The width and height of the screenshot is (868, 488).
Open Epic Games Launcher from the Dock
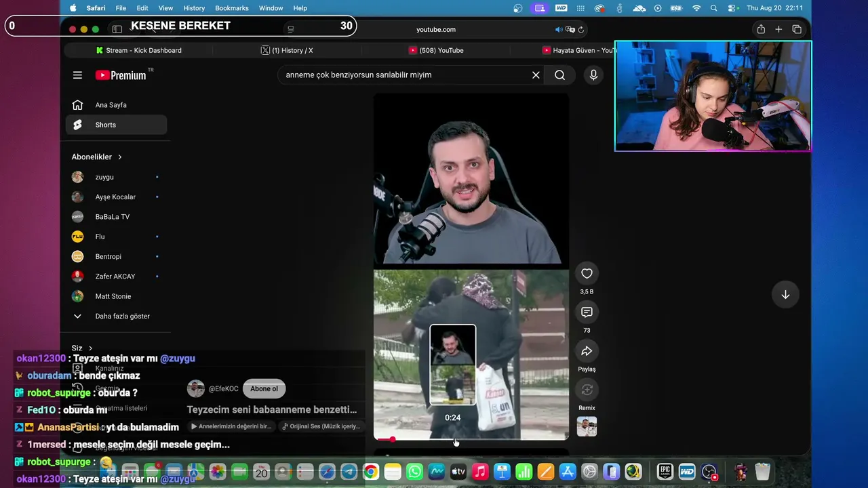pyautogui.click(x=665, y=472)
